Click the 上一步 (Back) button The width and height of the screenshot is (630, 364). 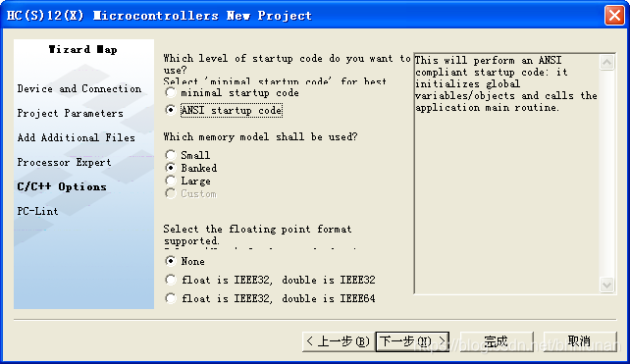pos(338,341)
